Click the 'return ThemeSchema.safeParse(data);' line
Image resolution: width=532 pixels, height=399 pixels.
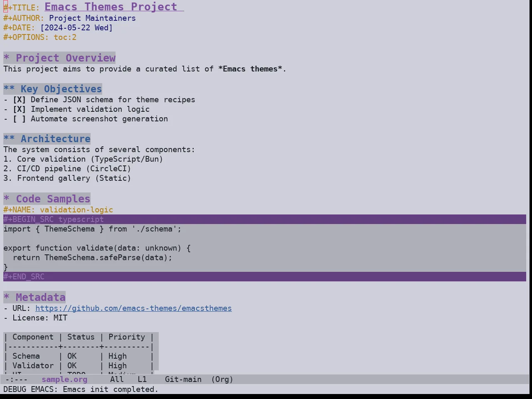(x=92, y=258)
